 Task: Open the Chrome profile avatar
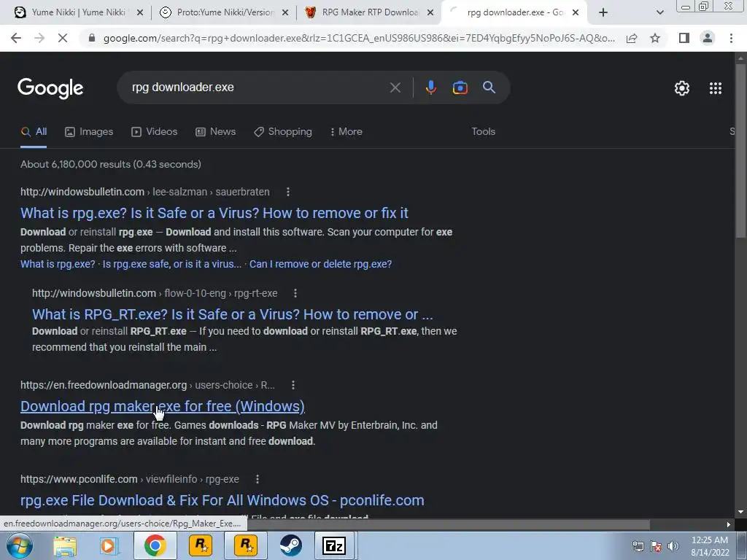(708, 38)
